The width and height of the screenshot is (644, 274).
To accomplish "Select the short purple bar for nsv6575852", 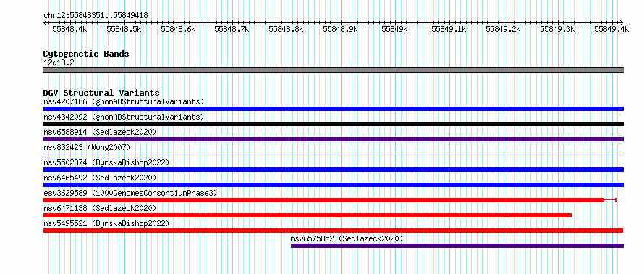I will [457, 246].
